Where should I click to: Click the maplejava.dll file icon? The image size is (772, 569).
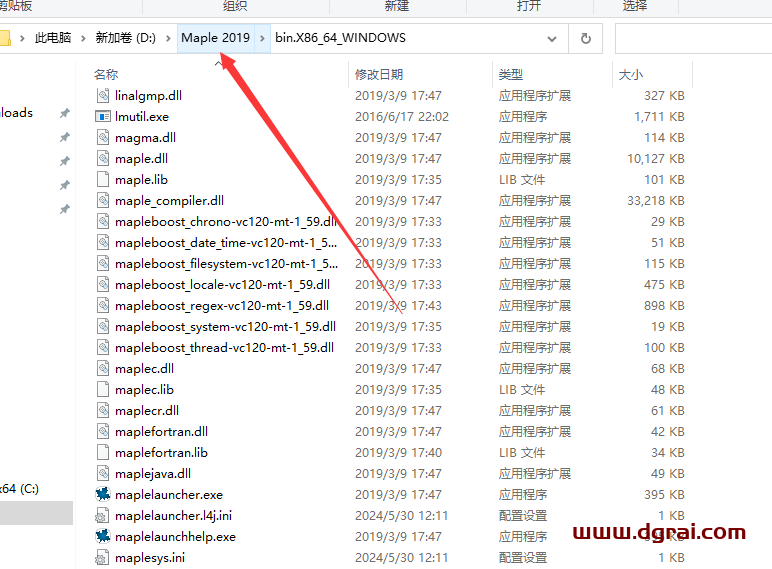(x=103, y=474)
